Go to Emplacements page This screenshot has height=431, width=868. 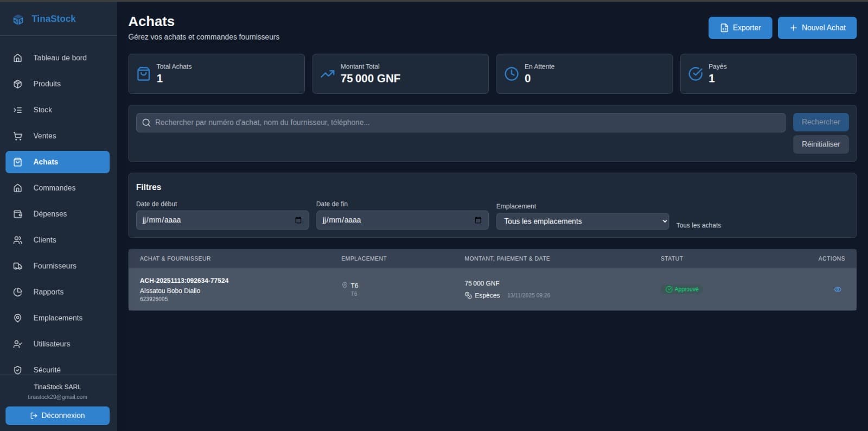58,318
